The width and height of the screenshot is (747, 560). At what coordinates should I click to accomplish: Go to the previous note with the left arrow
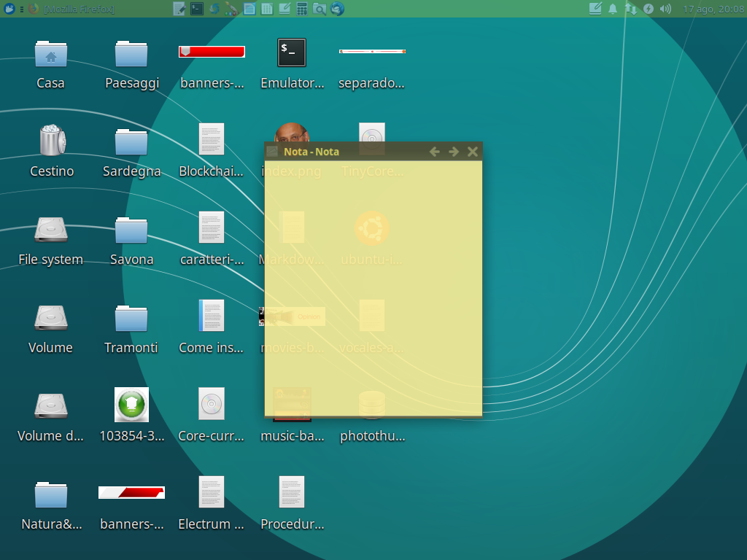point(434,152)
